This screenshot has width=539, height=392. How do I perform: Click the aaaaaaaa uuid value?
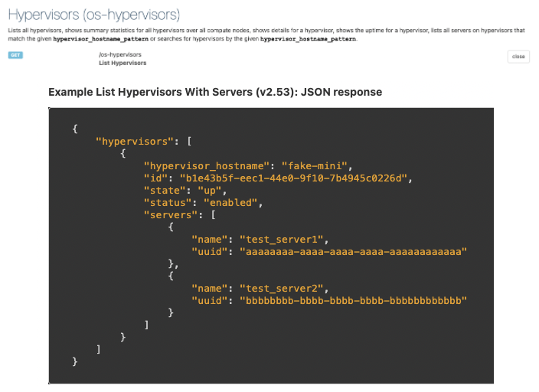353,252
